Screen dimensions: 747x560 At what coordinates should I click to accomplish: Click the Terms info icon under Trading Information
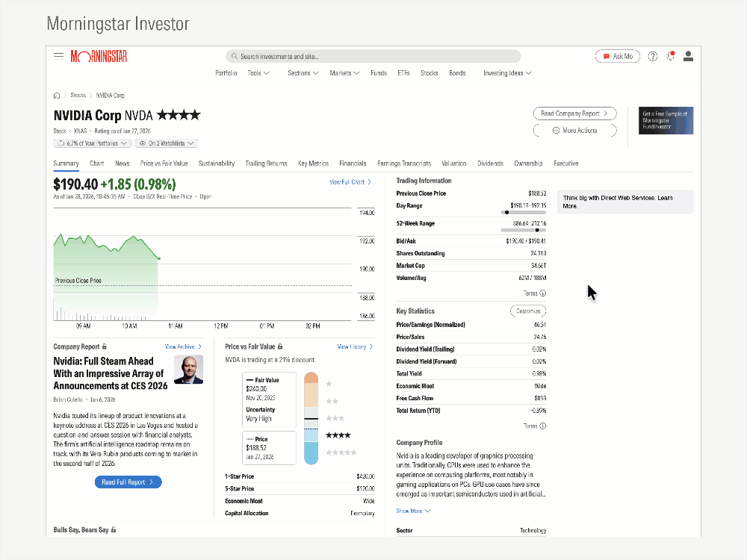(x=542, y=293)
